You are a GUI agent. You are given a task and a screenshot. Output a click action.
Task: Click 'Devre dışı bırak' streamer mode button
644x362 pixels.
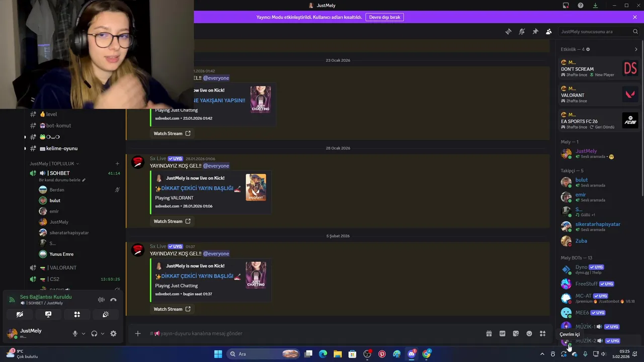[384, 17]
